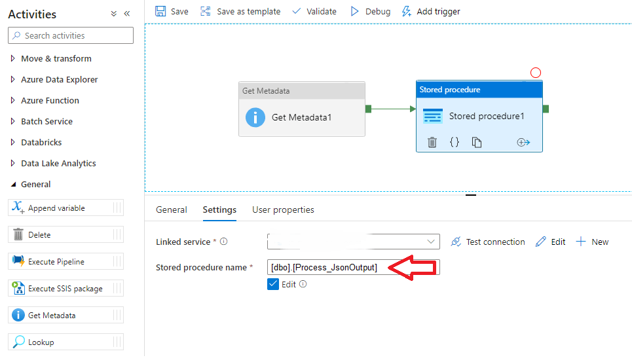Delete the Stored procedure1 activity via trash icon
Viewport: 632px width, 364px height.
coord(432,142)
